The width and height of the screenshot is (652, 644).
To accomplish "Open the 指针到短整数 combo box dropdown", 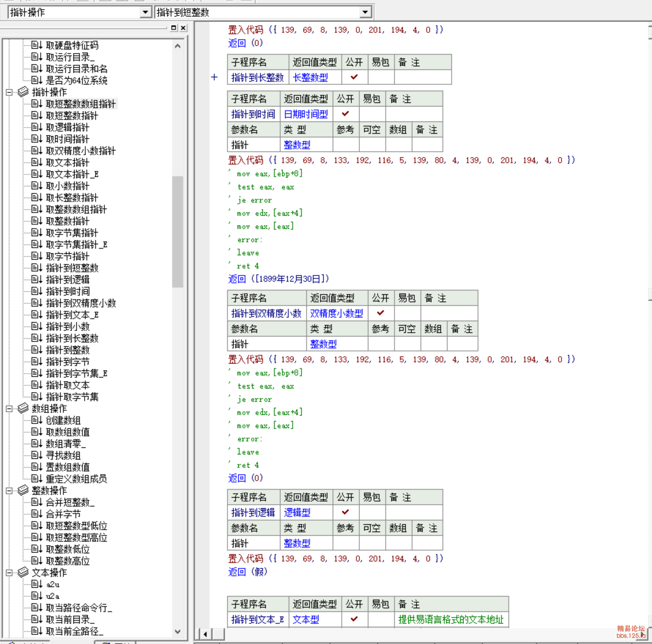I will [365, 12].
